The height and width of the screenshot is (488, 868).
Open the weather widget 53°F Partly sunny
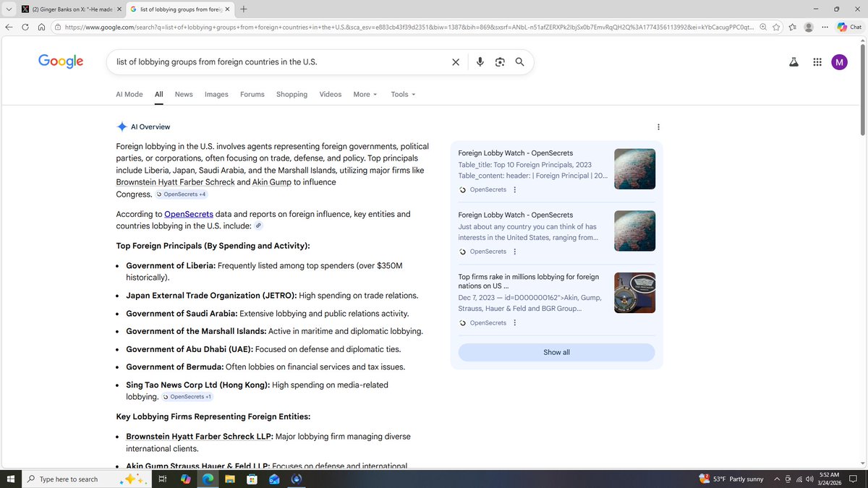click(x=731, y=479)
